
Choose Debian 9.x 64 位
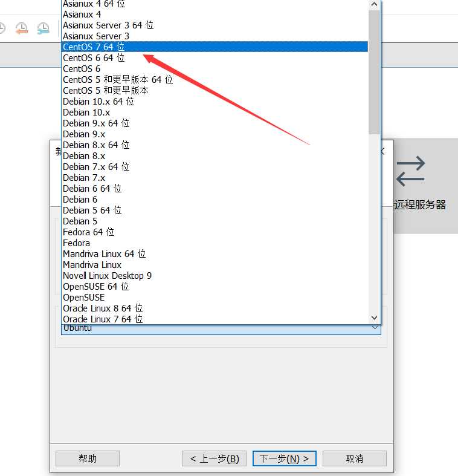coord(215,123)
